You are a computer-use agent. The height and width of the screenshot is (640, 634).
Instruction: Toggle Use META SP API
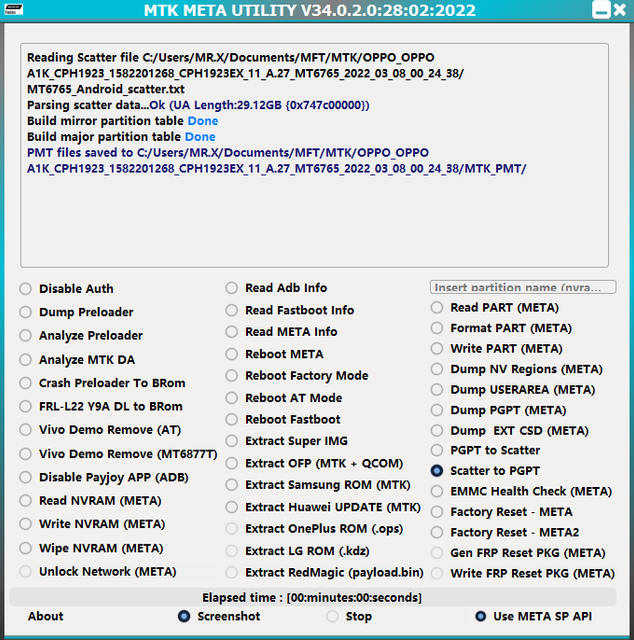481,616
